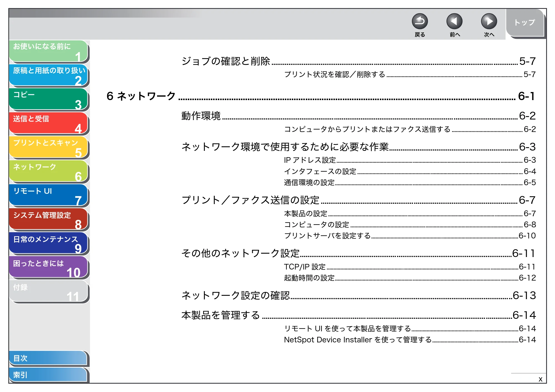Image resolution: width=555 pixels, height=392 pixels.
Task: Open NetSpot Device Installer を使って管理する entry
Action: [x=410, y=340]
